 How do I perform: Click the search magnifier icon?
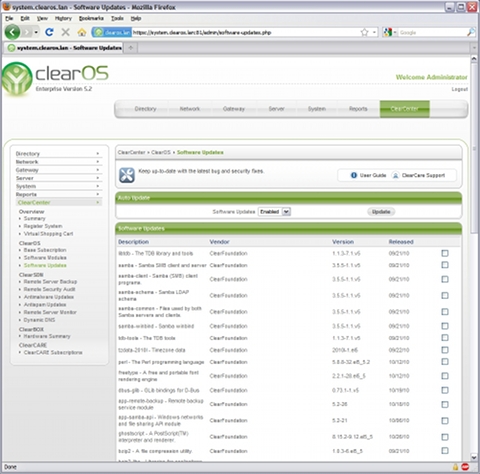pos(471,32)
